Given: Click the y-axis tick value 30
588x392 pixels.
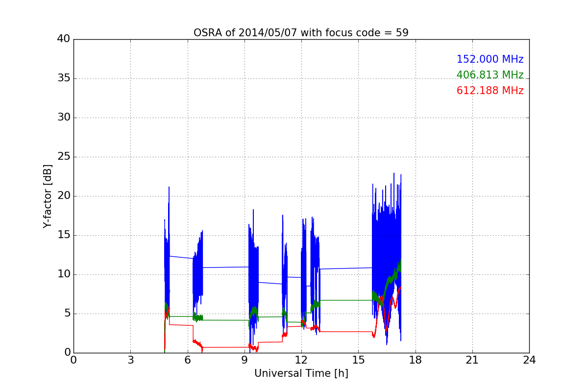Looking at the screenshot, I should 63,118.
